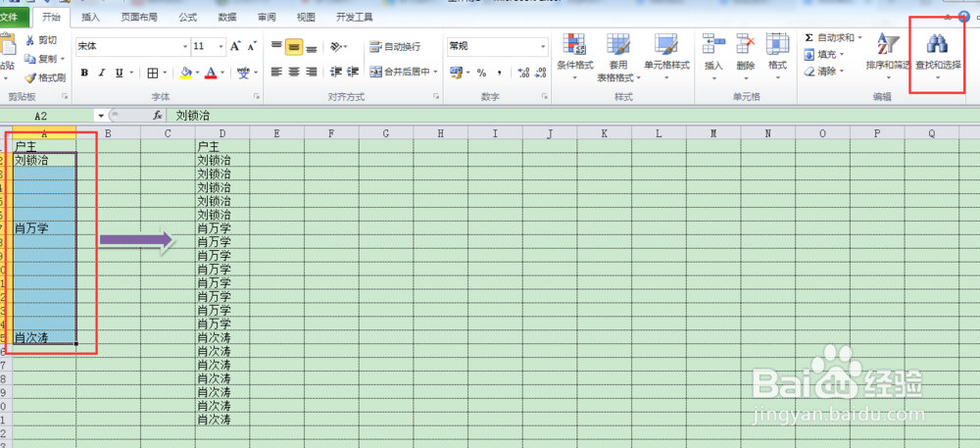
Task: Apply the red font color button
Action: (211, 74)
